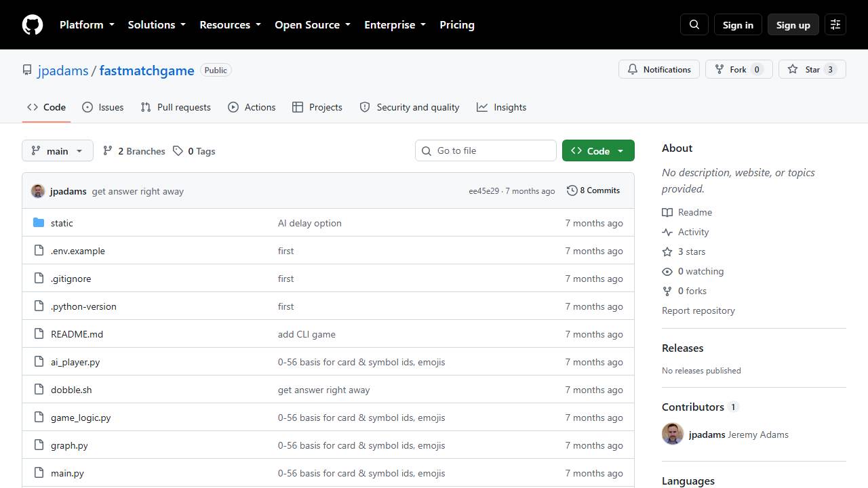The height and width of the screenshot is (488, 868).
Task: Expand the Platform menu
Action: (87, 24)
